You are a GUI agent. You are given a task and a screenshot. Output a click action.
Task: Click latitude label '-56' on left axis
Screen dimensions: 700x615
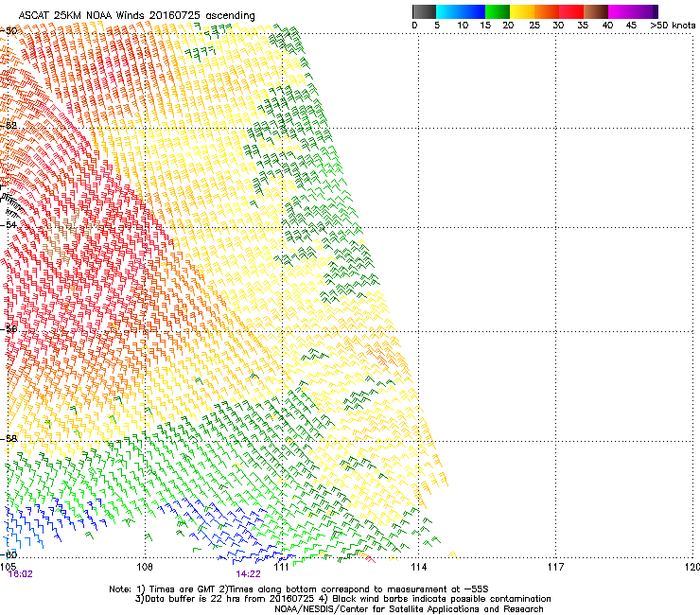tap(9, 329)
